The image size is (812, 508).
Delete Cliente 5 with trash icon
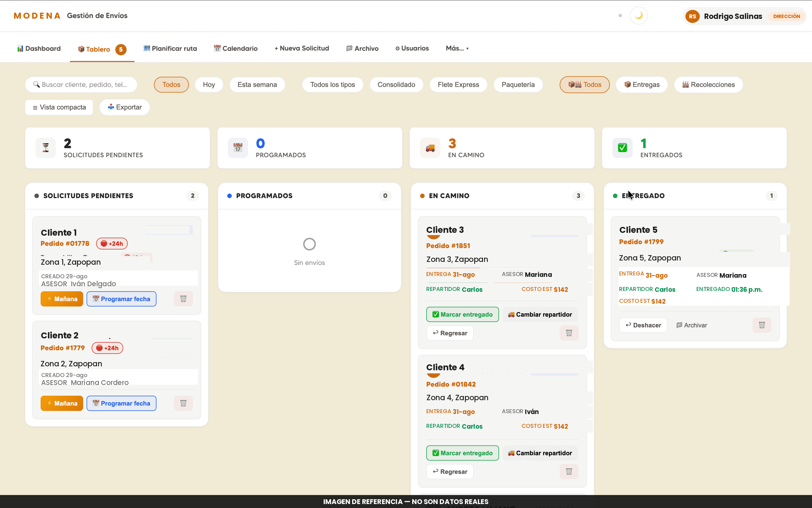coord(762,325)
